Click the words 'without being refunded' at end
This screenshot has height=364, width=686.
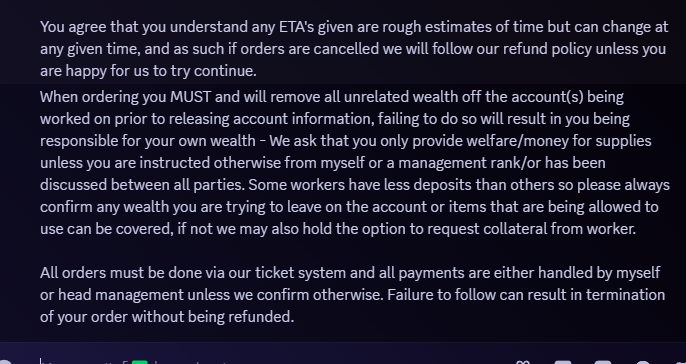coord(211,317)
